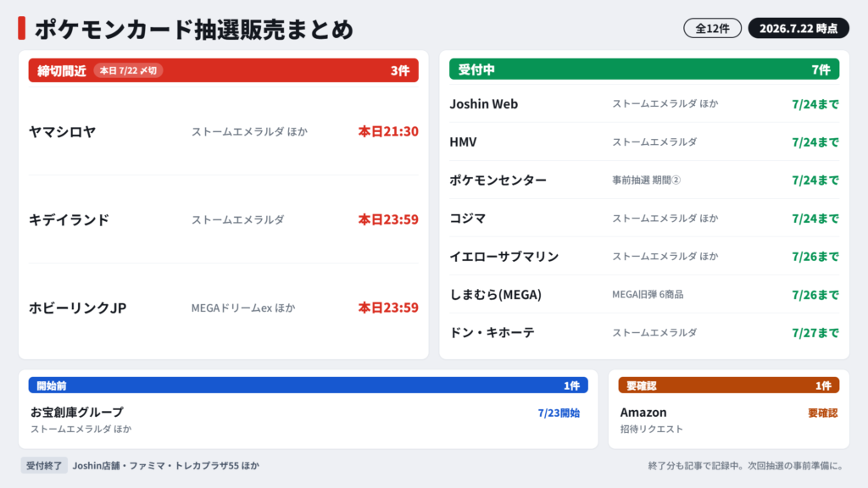
Task: Click the ポケモンセンター store name
Action: coord(498,180)
